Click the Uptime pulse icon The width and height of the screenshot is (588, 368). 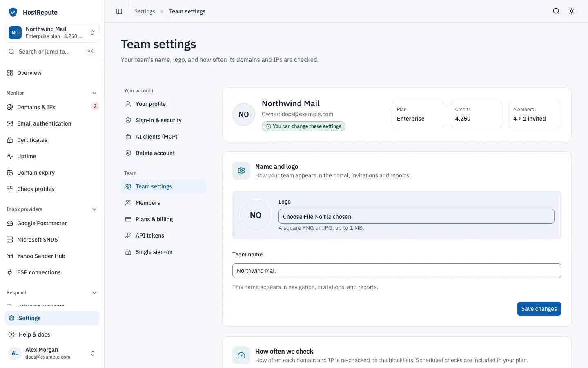(10, 156)
